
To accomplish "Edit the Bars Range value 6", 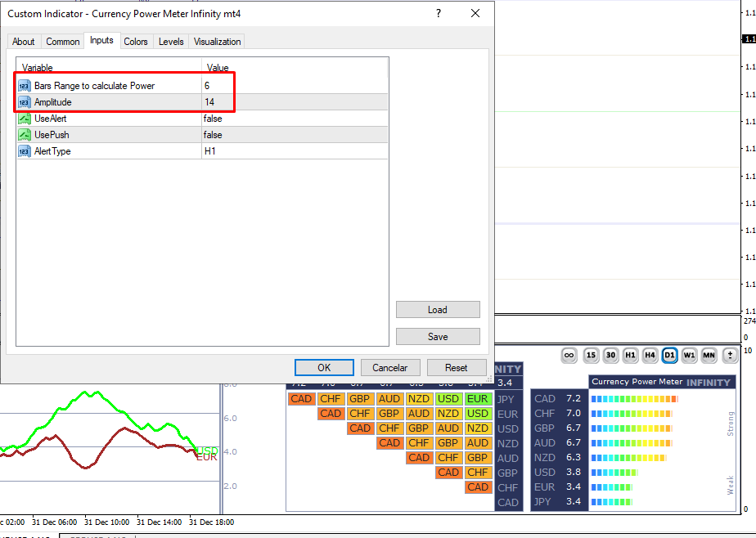I will point(295,86).
